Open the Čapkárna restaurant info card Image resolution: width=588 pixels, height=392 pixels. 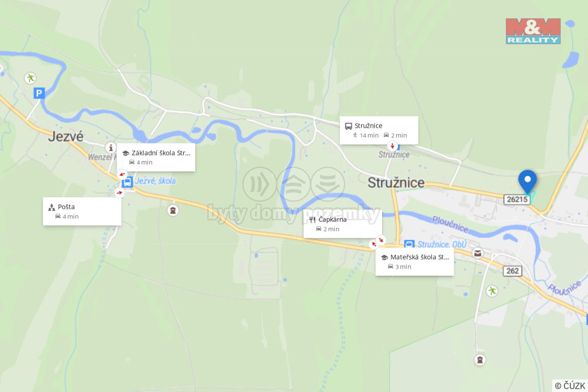pos(343,224)
